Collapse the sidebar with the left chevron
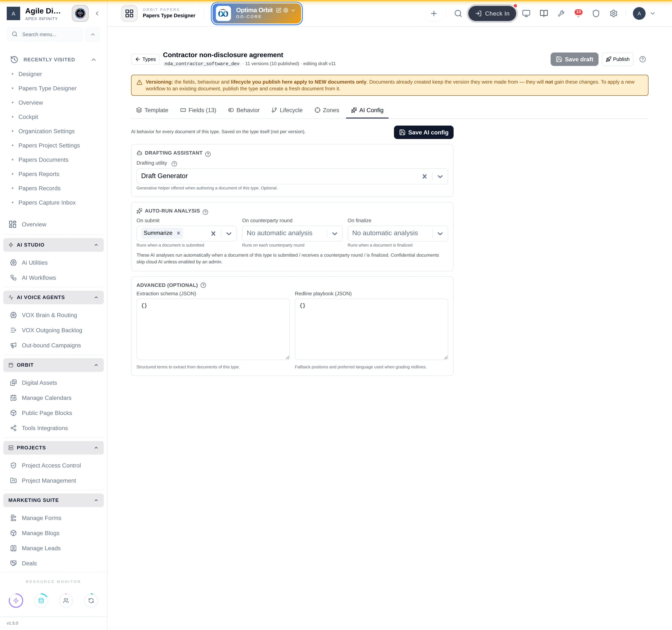672x630 pixels. pyautogui.click(x=97, y=13)
